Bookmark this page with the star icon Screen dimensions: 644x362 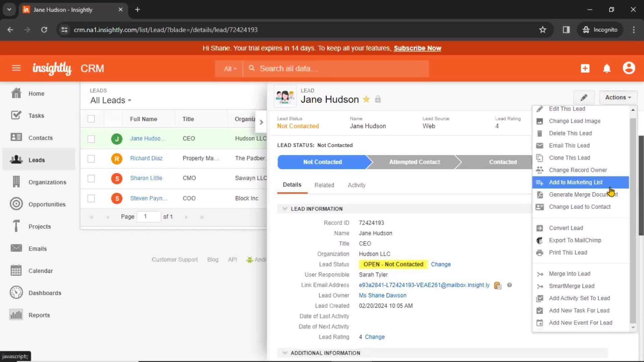point(543,30)
